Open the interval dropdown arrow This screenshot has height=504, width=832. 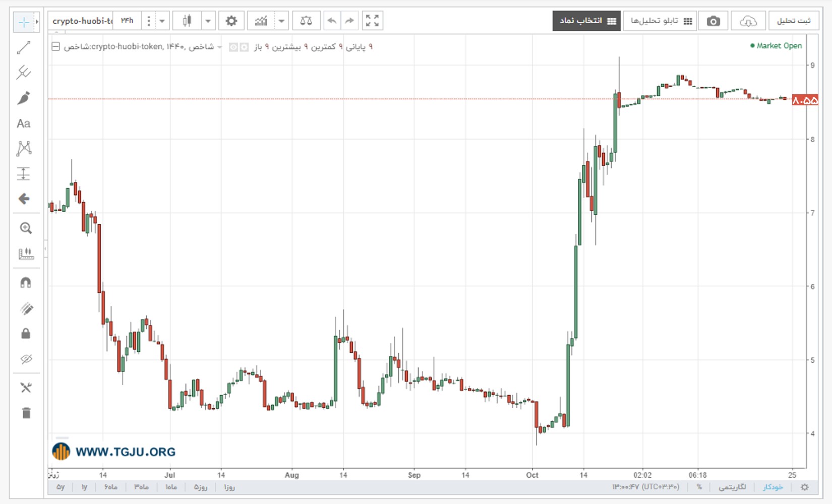[162, 21]
